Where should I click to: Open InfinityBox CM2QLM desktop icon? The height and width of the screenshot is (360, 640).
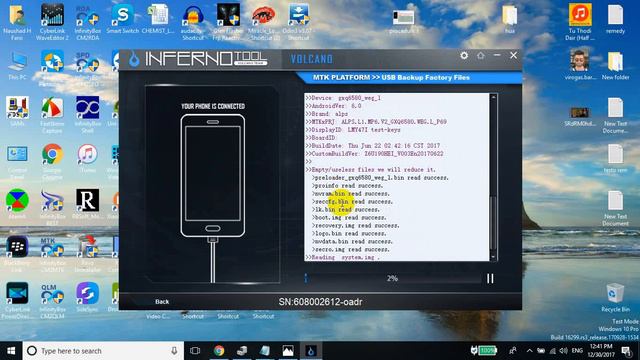tap(52, 301)
